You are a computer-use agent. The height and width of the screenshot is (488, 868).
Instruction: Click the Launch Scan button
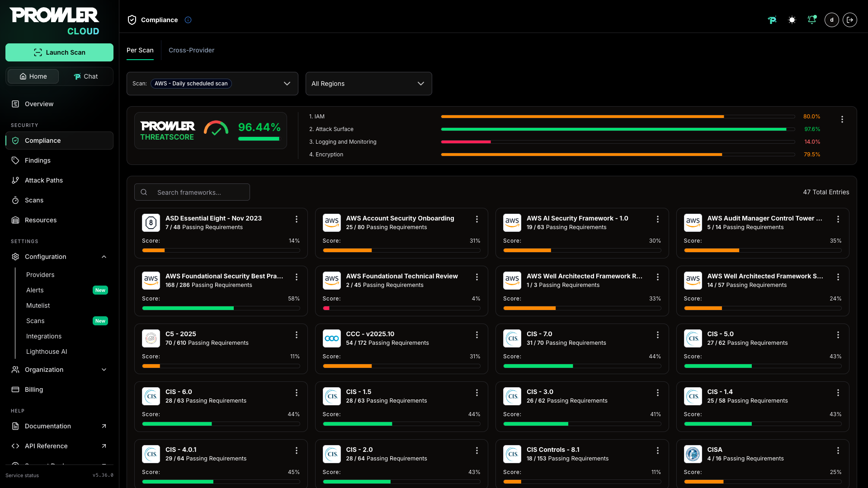click(59, 52)
